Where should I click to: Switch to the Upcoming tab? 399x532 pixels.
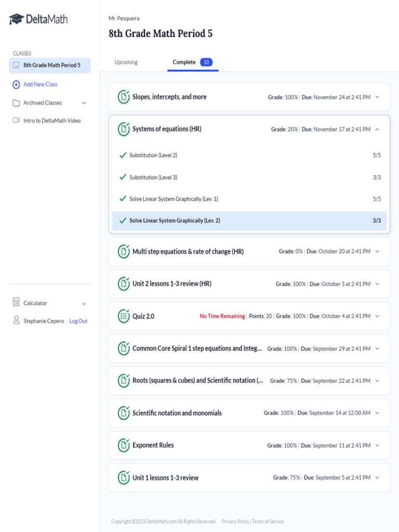tap(126, 62)
